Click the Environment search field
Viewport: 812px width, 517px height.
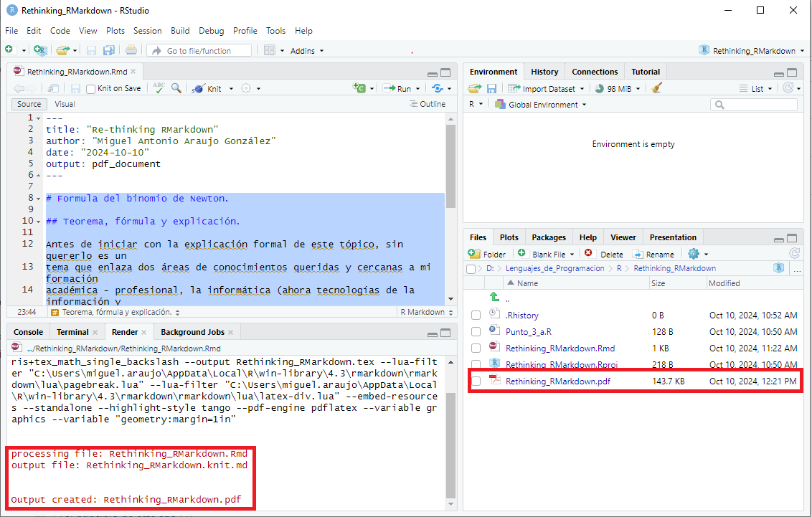753,105
